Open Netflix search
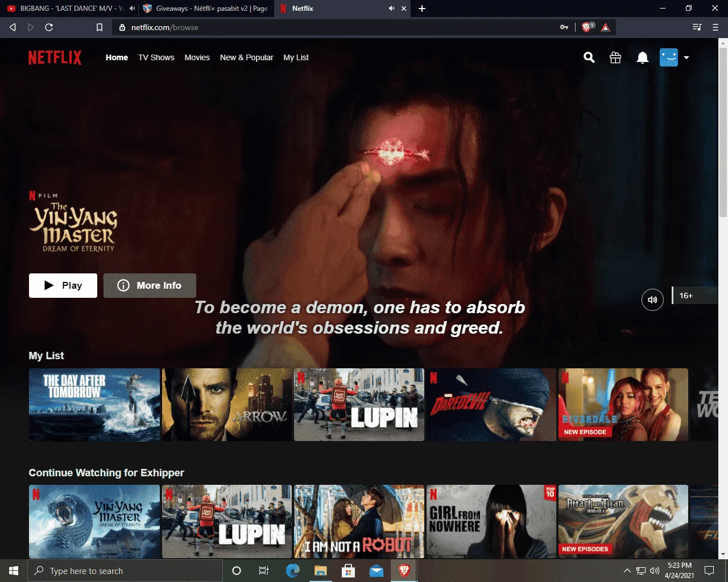This screenshot has width=728, height=582. (589, 57)
